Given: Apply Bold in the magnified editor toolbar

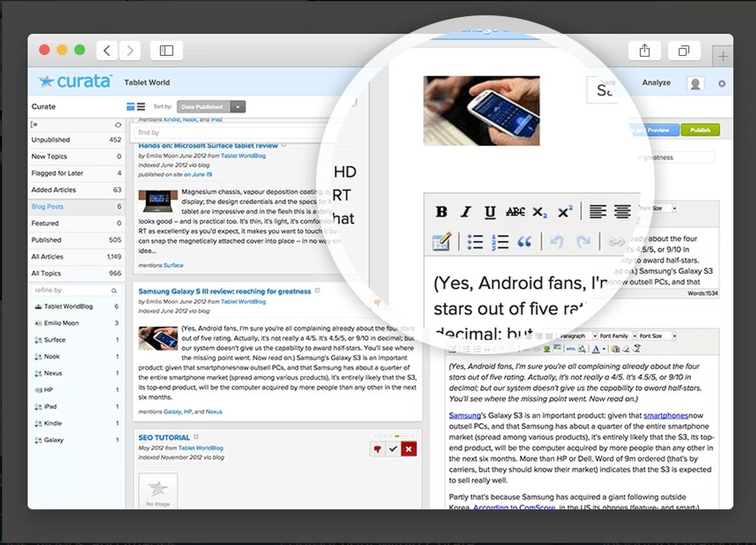Looking at the screenshot, I should (x=442, y=212).
